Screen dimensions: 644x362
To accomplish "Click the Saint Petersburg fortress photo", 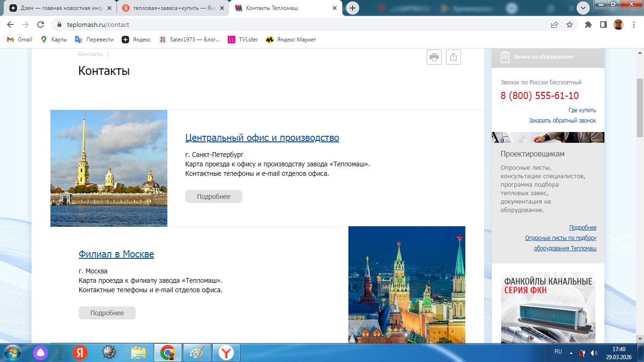I will point(109,168).
